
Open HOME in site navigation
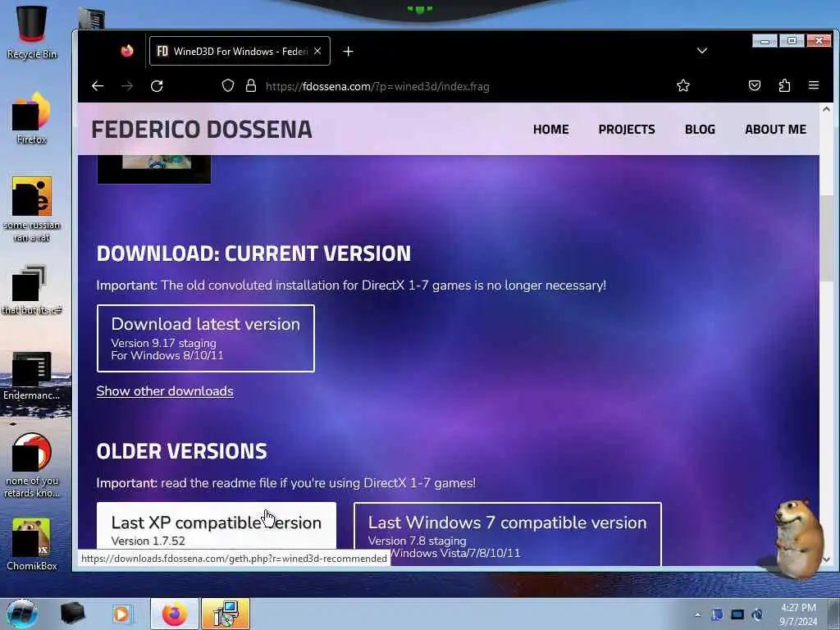550,130
